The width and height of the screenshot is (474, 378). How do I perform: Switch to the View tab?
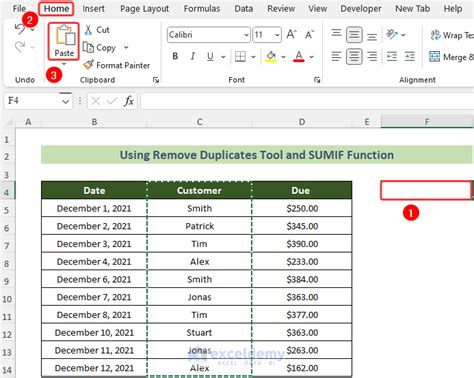317,9
